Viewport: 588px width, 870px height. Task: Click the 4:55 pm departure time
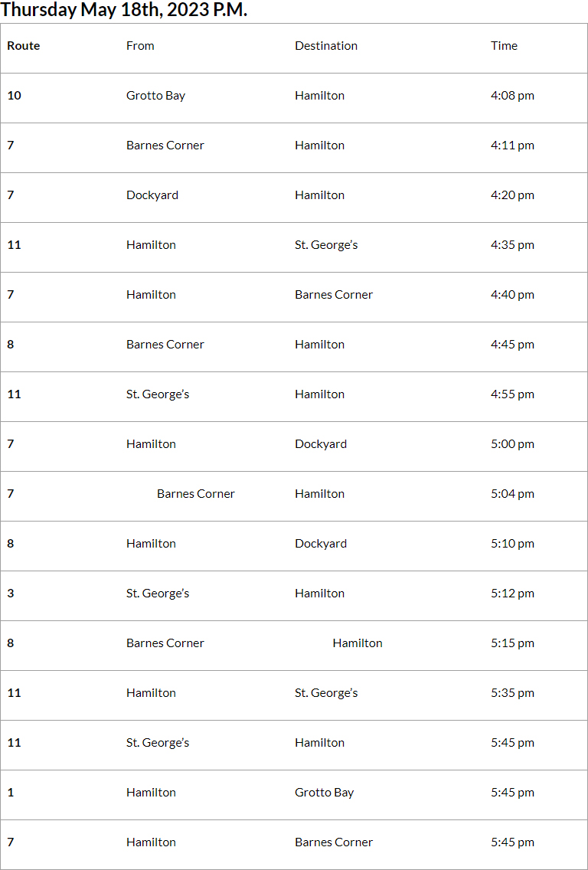click(512, 394)
